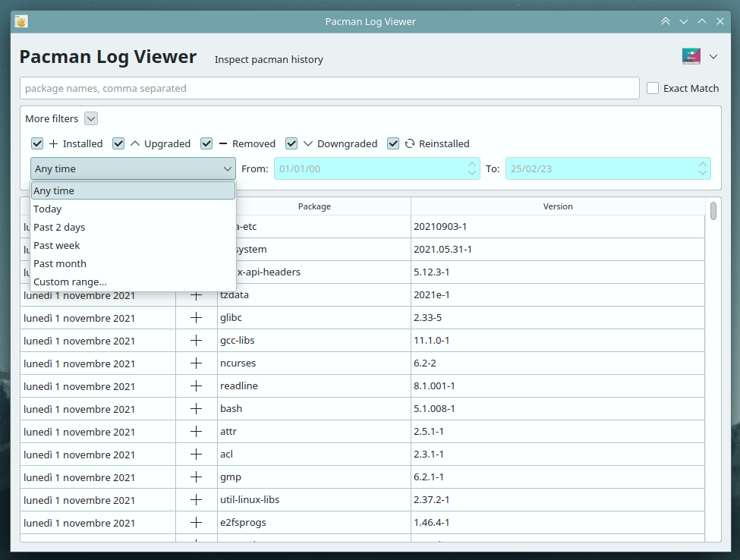The width and height of the screenshot is (740, 560).
Task: Click the date cell in the gmp row
Action: point(98,477)
